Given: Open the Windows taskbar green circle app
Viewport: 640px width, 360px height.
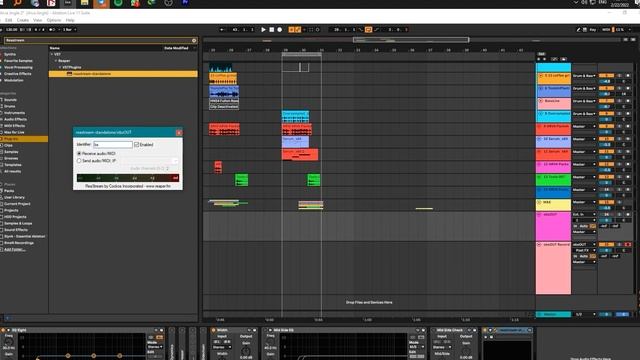Looking at the screenshot, I should coord(118,3).
